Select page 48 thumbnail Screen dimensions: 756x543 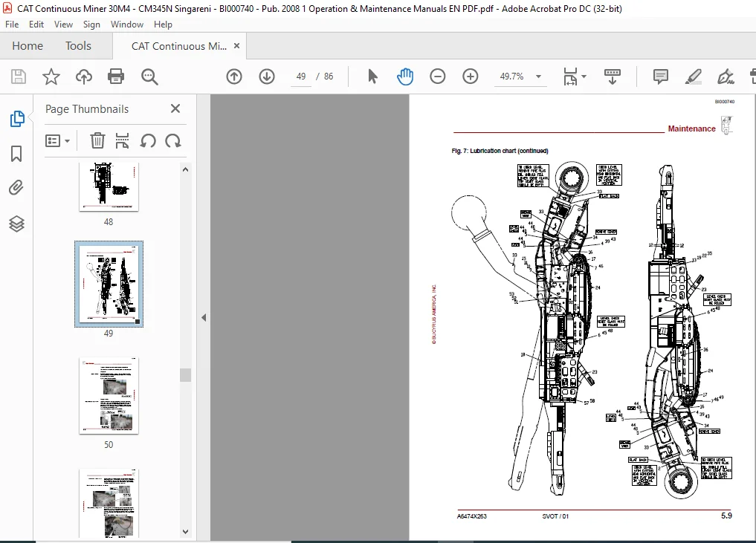(x=109, y=187)
